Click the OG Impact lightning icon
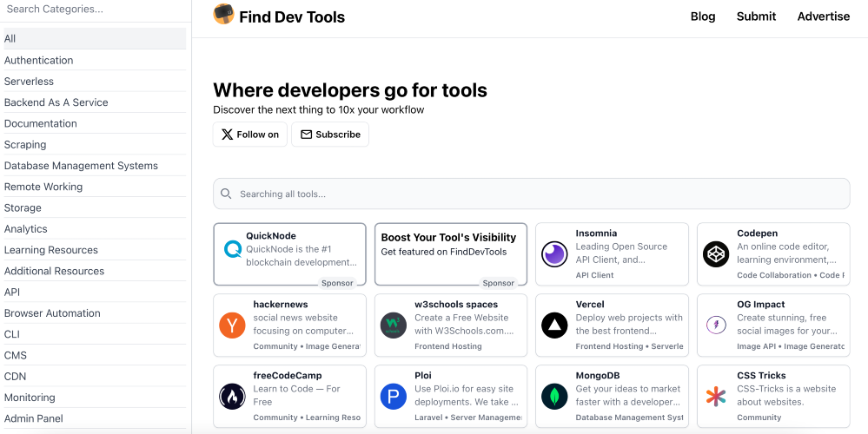Screen dimensions: 868x434 716,325
